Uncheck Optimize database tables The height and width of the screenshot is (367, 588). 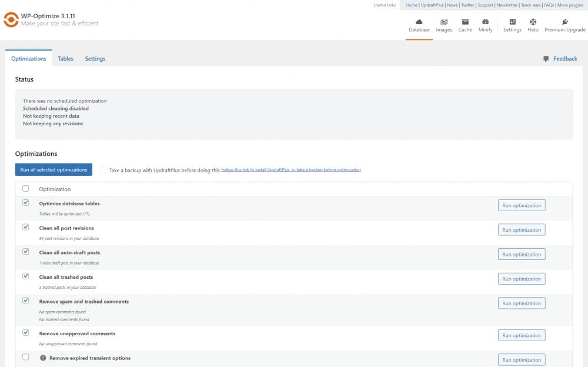[25, 202]
